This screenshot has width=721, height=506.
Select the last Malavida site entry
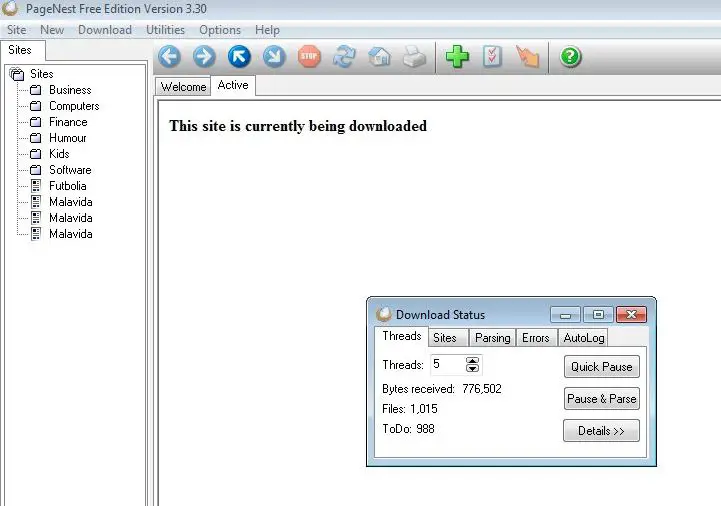point(71,234)
